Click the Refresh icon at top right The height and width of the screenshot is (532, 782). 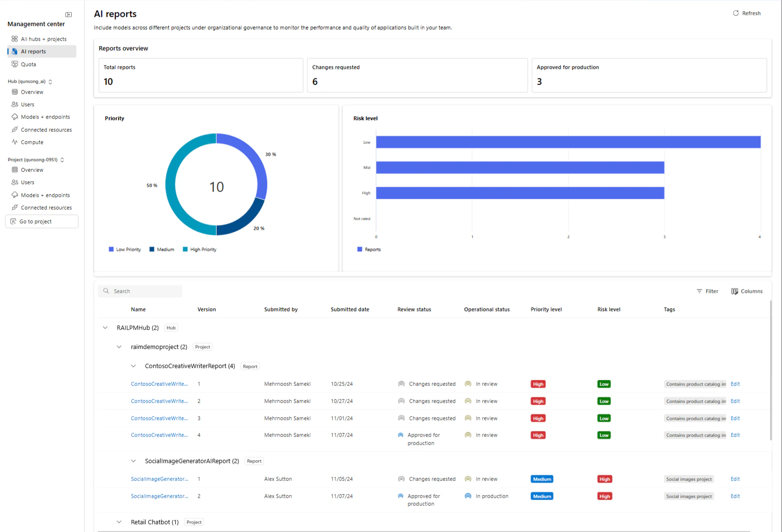pos(736,13)
